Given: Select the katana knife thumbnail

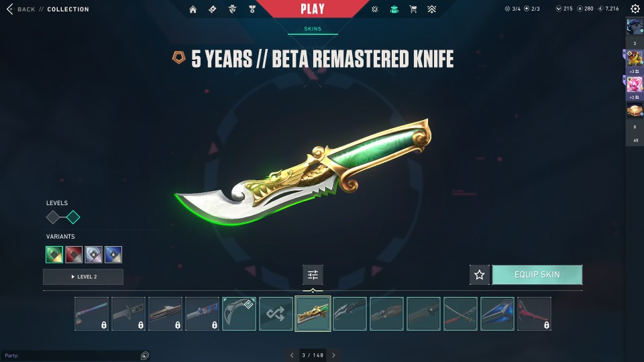Looking at the screenshot, I should (460, 314).
